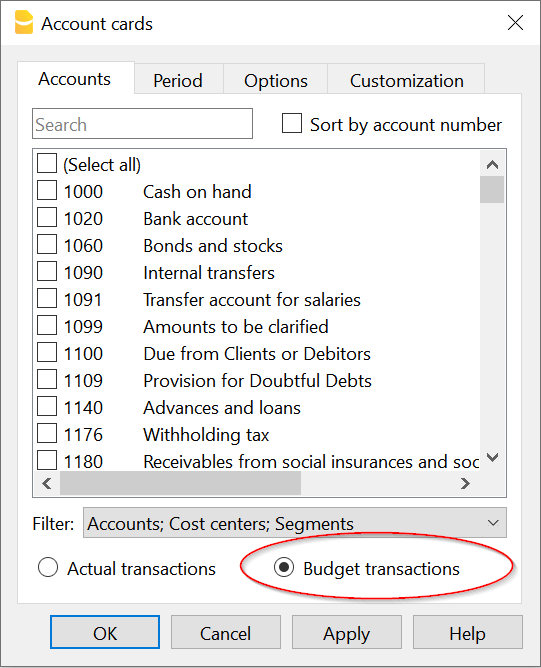Click the Cancel button
This screenshot has height=668, width=541.
[226, 632]
